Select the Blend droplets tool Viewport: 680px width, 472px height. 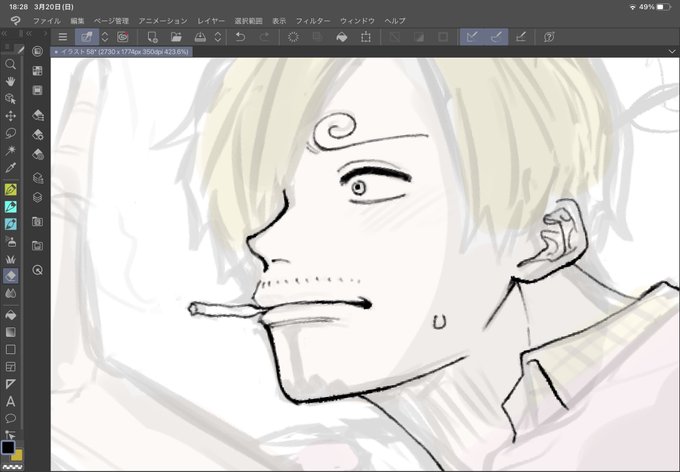point(10,293)
